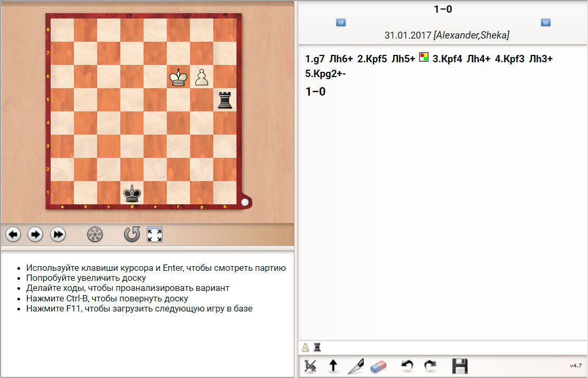This screenshot has width=588, height=378.
Task: Click the white side-to-move indicator dot
Action: (245, 202)
